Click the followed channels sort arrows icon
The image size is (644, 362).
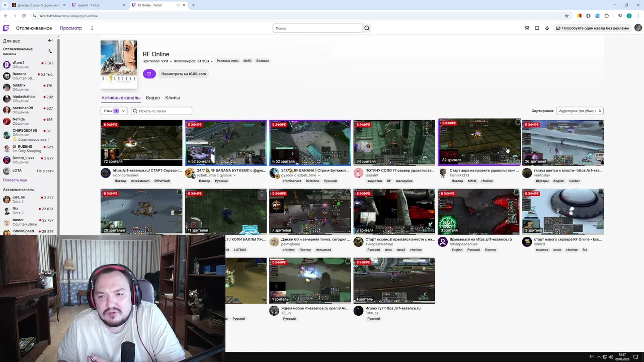click(50, 51)
